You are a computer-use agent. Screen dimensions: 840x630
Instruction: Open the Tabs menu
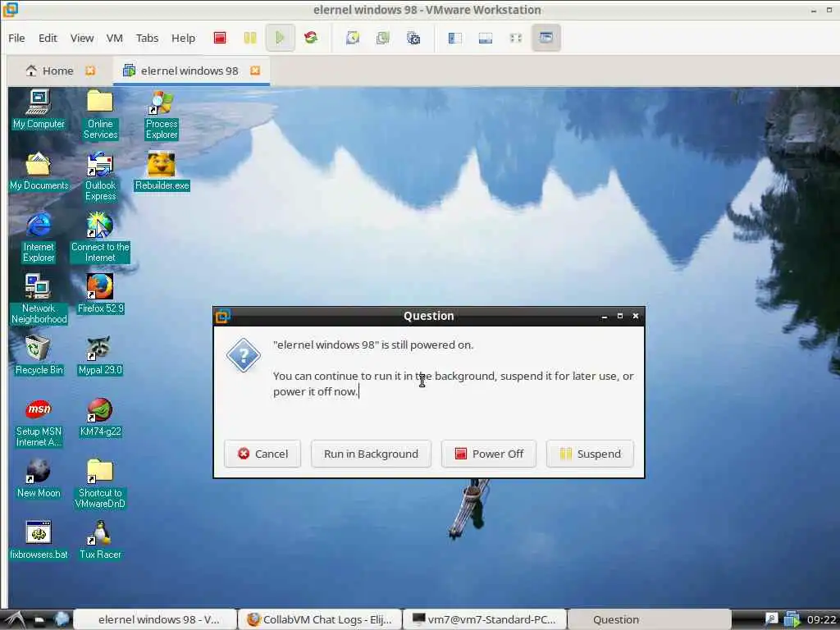tap(147, 38)
